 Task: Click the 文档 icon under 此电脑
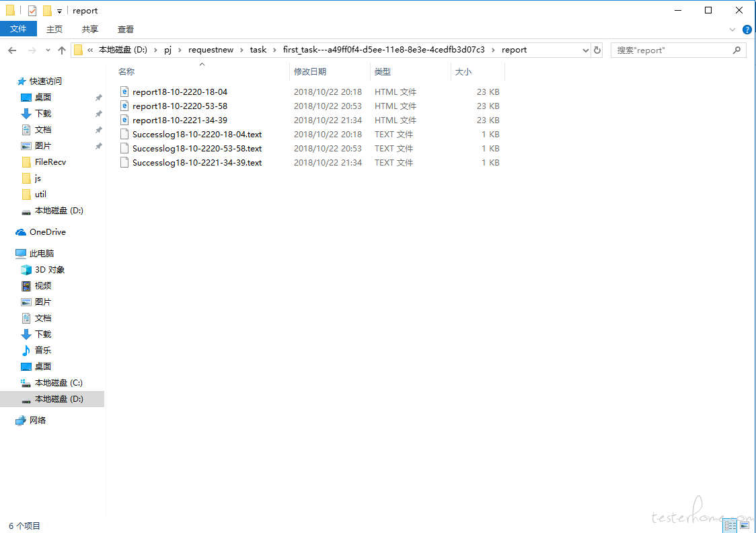pos(26,318)
